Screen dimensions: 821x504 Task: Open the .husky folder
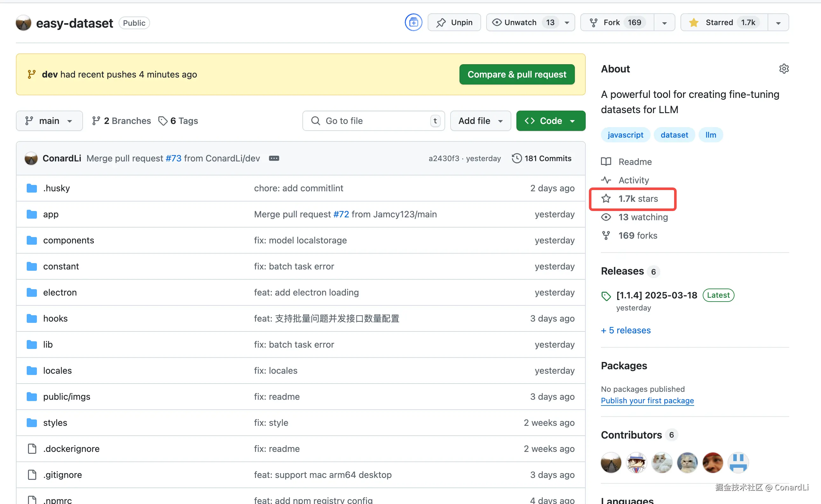[x=56, y=188]
